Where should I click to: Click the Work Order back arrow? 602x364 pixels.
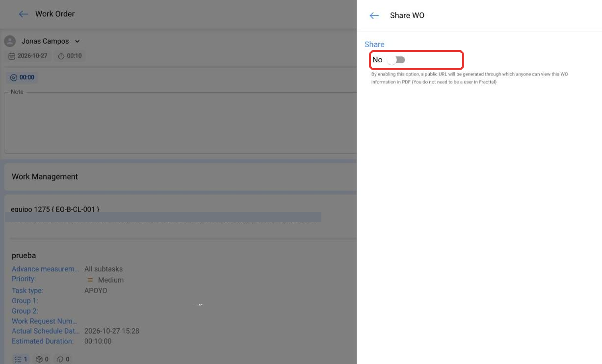click(23, 14)
